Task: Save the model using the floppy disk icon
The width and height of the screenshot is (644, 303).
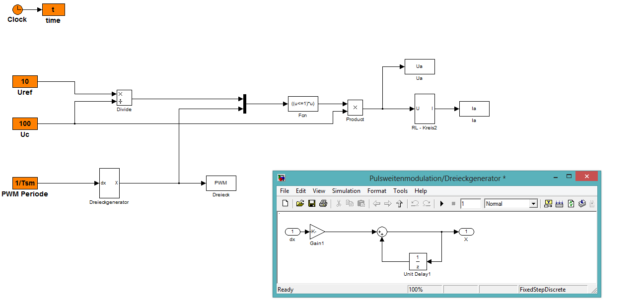Action: tap(312, 203)
